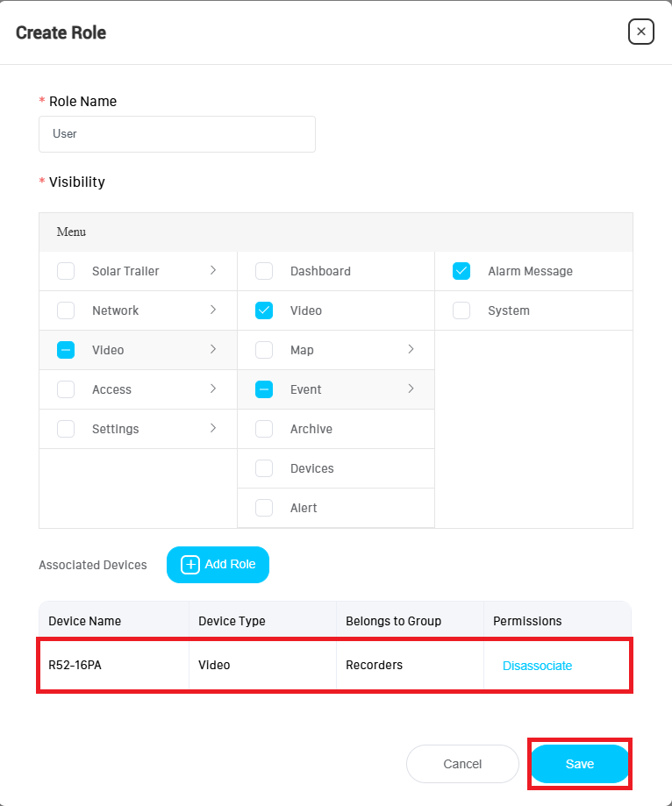Check the Dashboard checkbox

coord(264,271)
